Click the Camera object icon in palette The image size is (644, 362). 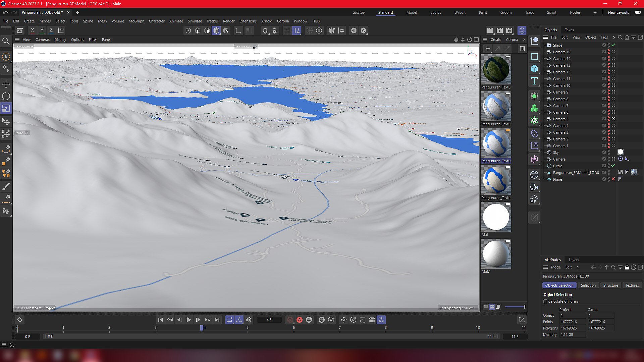pyautogui.click(x=534, y=187)
